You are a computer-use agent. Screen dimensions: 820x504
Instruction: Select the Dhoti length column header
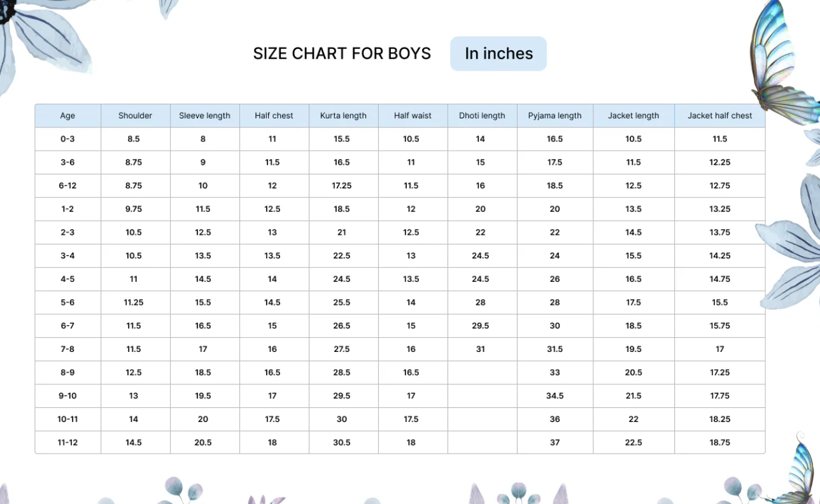[482, 116]
